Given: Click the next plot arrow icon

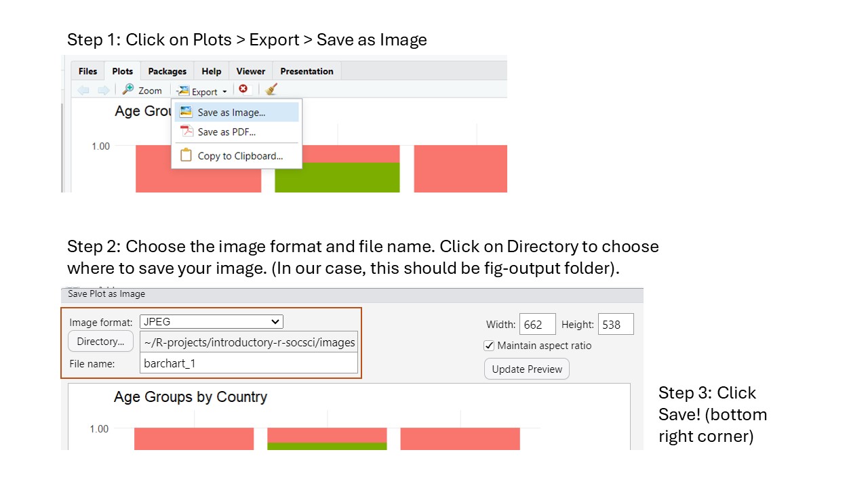Looking at the screenshot, I should click(103, 90).
